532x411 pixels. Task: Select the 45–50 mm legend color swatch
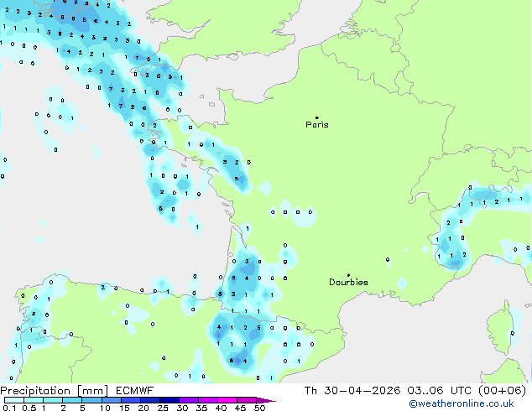tap(247, 400)
